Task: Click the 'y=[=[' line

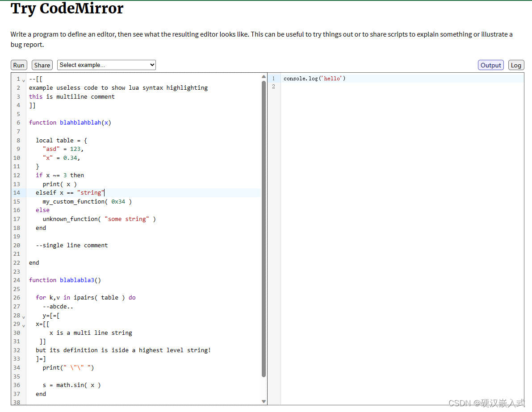Action: pyautogui.click(x=51, y=315)
